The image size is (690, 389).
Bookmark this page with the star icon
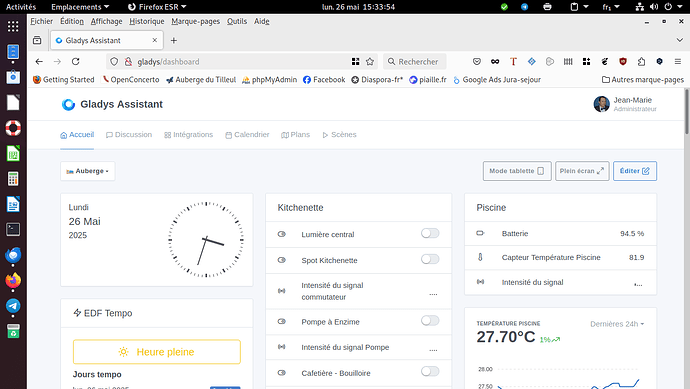370,62
